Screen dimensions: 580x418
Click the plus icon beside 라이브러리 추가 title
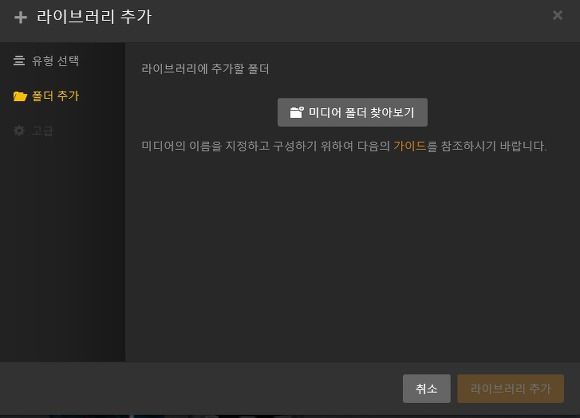[20, 17]
